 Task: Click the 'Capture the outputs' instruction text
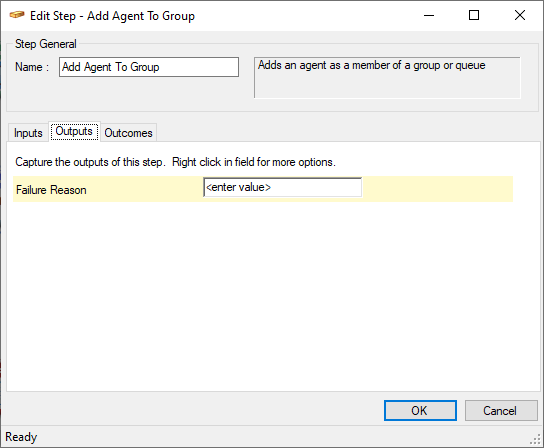(x=176, y=162)
